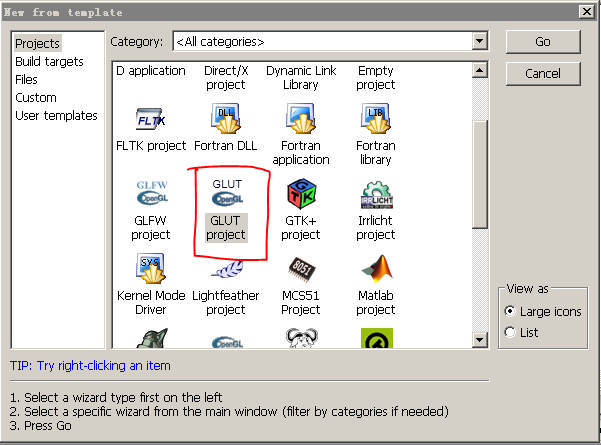The height and width of the screenshot is (445, 601).
Task: Select the Irrlicht project icon
Action: 377,195
